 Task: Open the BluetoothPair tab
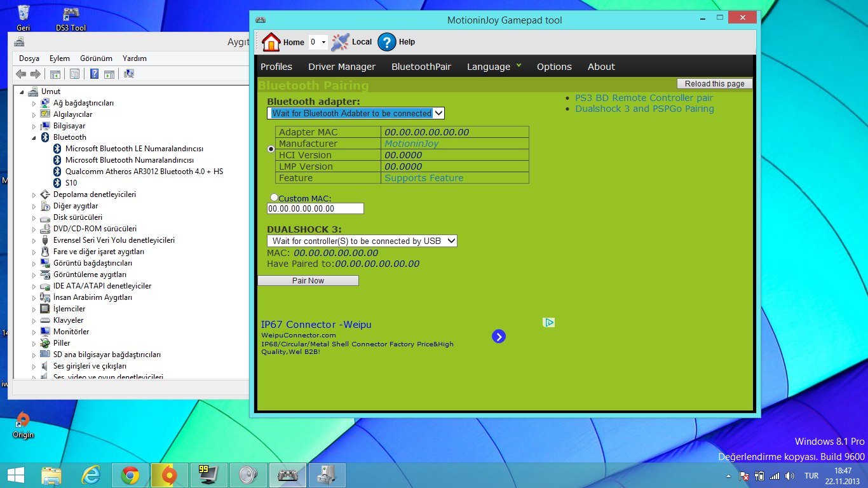click(x=421, y=67)
